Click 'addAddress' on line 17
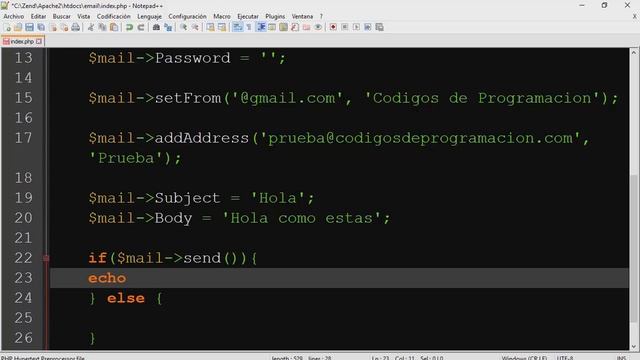640x360 pixels. tap(202, 138)
